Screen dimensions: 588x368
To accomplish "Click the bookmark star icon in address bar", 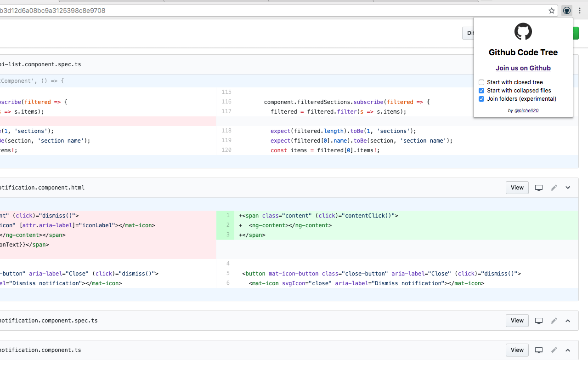I will 552,11.
